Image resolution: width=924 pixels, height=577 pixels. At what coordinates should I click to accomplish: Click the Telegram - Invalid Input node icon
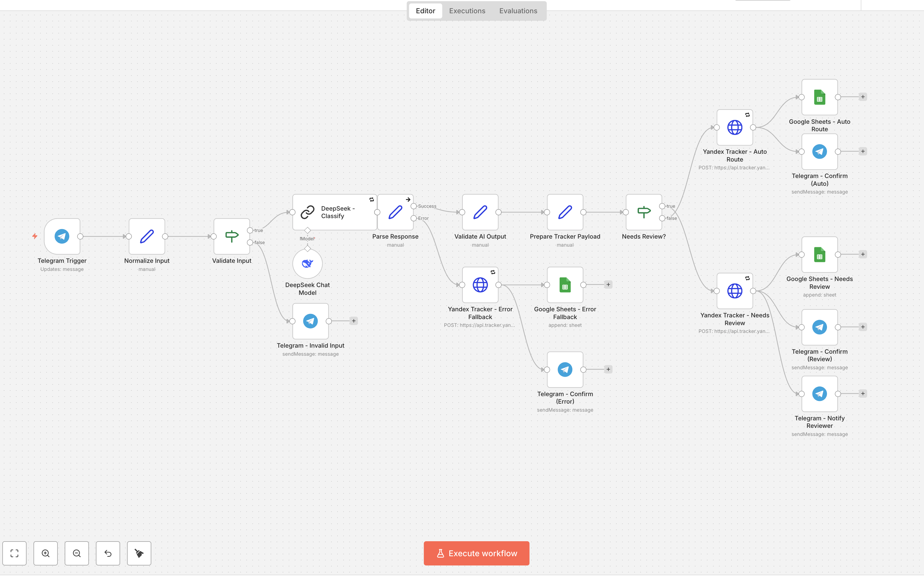[x=310, y=321]
